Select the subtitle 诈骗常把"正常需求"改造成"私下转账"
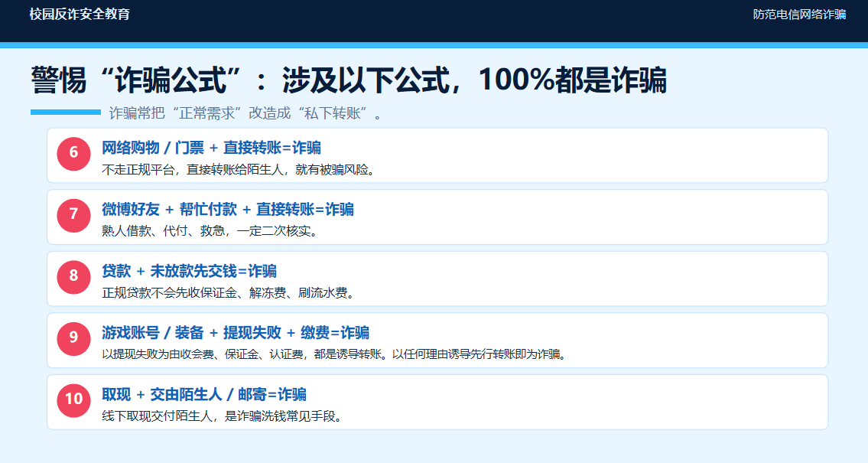This screenshot has height=463, width=868. click(x=245, y=113)
